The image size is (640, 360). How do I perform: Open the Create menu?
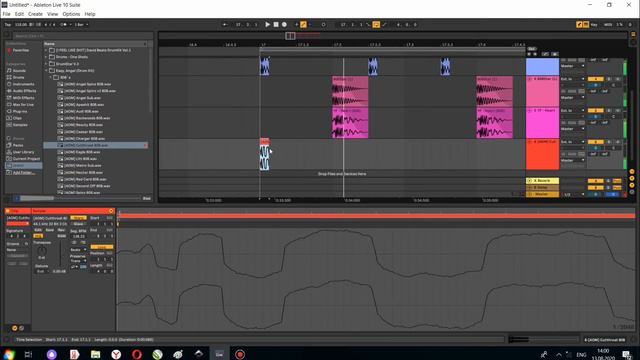(x=35, y=14)
